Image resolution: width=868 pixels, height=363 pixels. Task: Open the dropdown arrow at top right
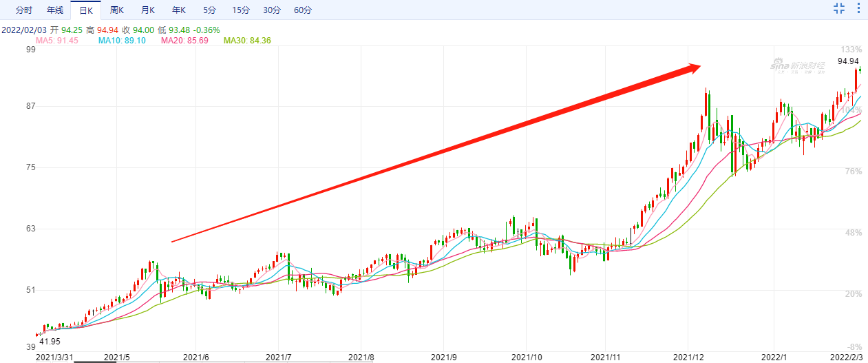point(858,8)
